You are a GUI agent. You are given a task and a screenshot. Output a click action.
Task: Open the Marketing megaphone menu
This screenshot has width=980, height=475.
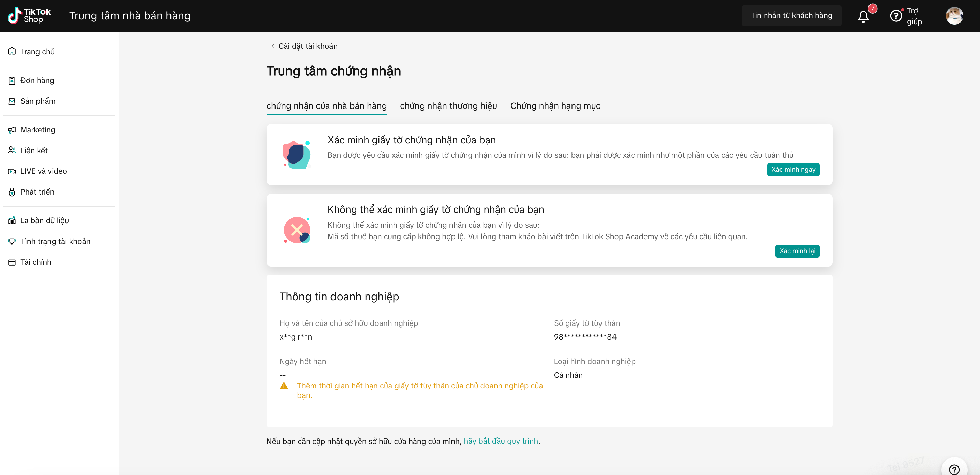point(38,130)
